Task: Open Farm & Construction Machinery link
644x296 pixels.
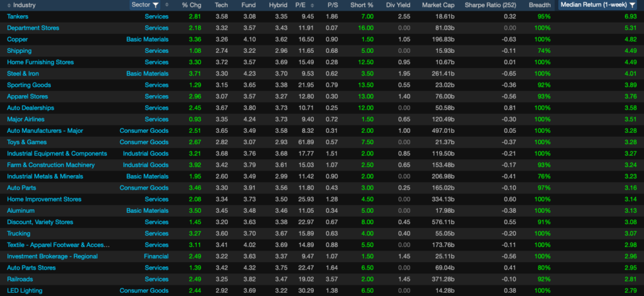Action: [x=50, y=165]
